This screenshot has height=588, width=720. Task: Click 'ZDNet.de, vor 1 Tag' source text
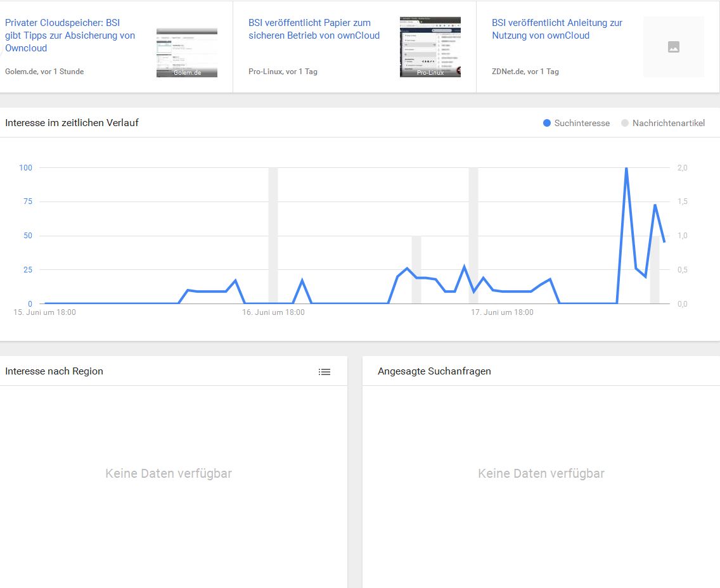coord(525,72)
